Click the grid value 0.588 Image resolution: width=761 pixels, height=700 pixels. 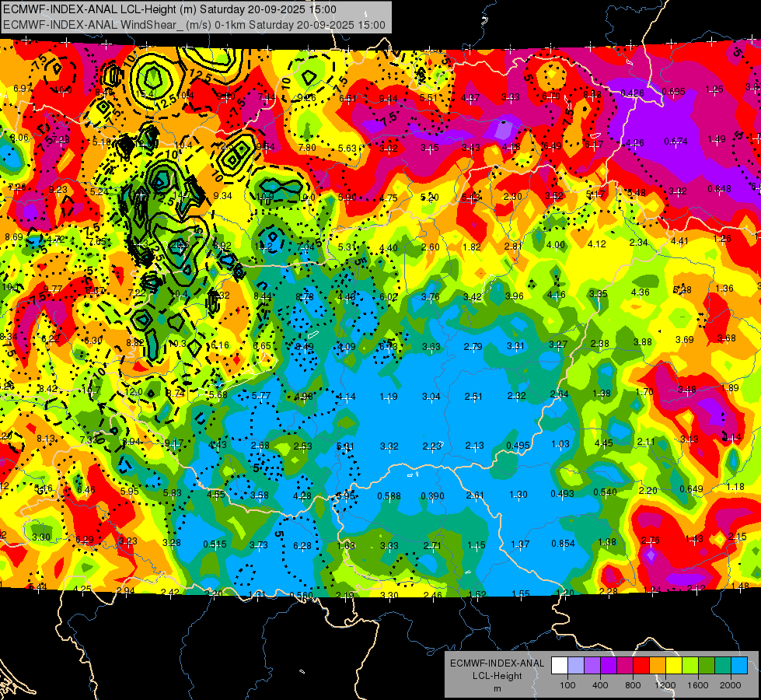389,496
